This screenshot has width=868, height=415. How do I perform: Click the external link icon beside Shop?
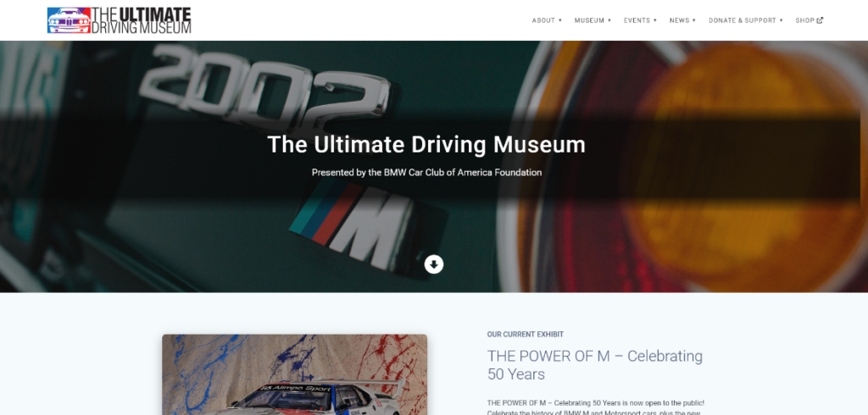click(820, 20)
